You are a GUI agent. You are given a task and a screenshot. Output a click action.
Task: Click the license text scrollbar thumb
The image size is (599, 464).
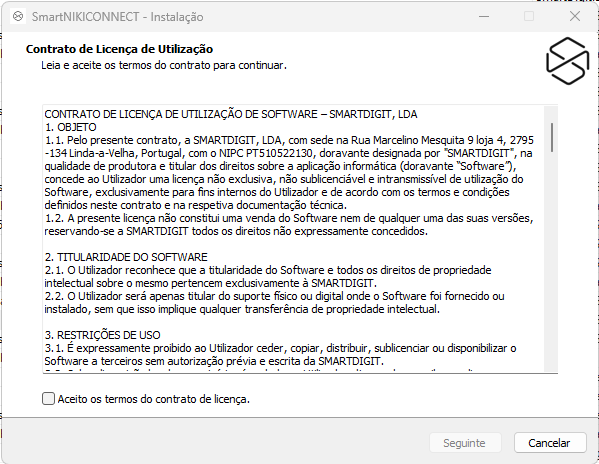coord(552,137)
